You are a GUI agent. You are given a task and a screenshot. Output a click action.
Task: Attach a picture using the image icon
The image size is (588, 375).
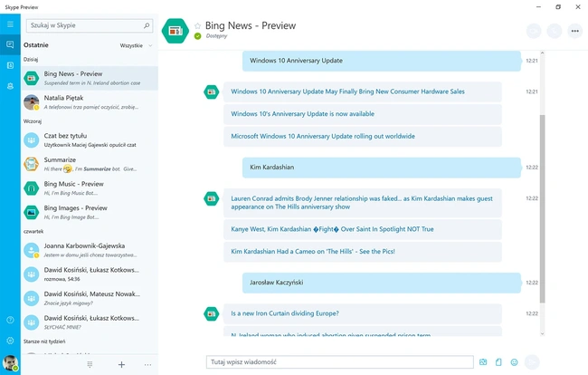(x=483, y=362)
